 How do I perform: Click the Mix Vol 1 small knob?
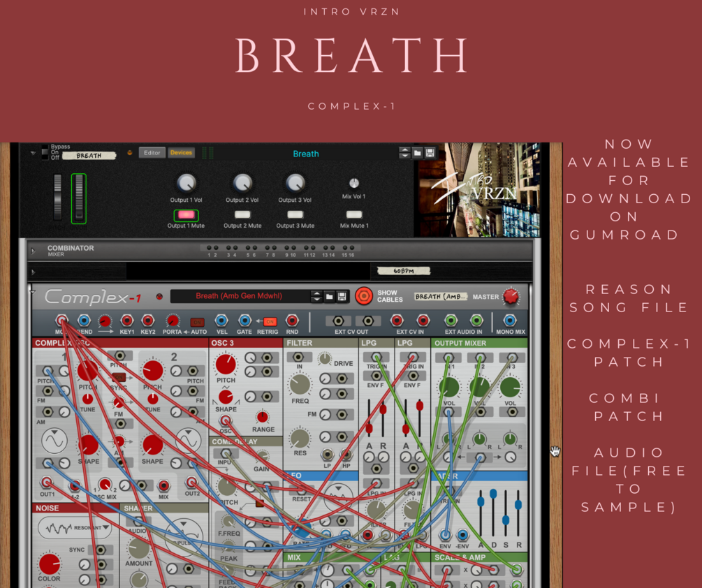(x=353, y=183)
